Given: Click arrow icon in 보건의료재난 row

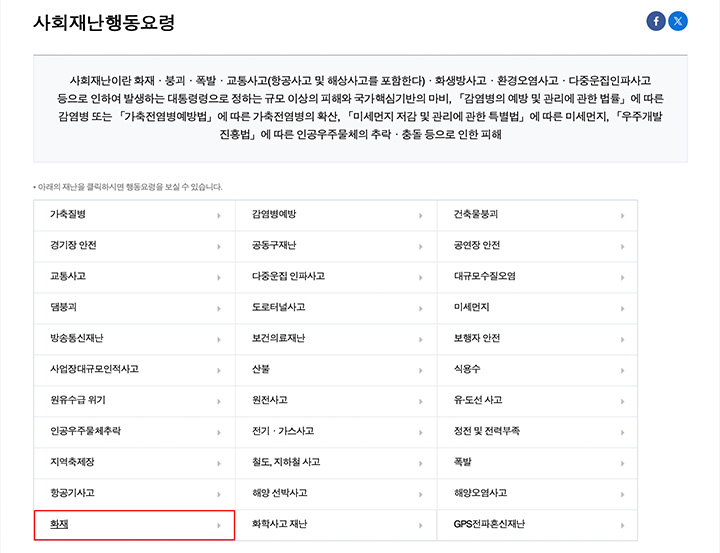Looking at the screenshot, I should tap(421, 340).
